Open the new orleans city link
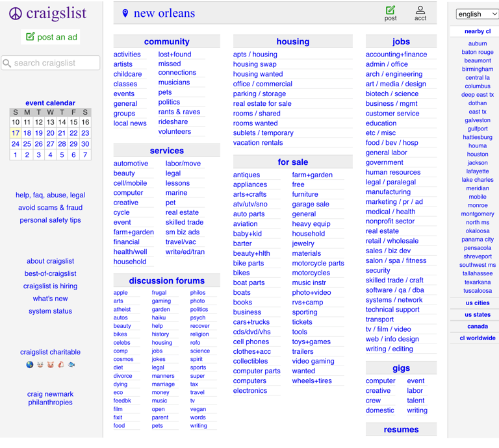This screenshot has width=499, height=448. (x=164, y=13)
